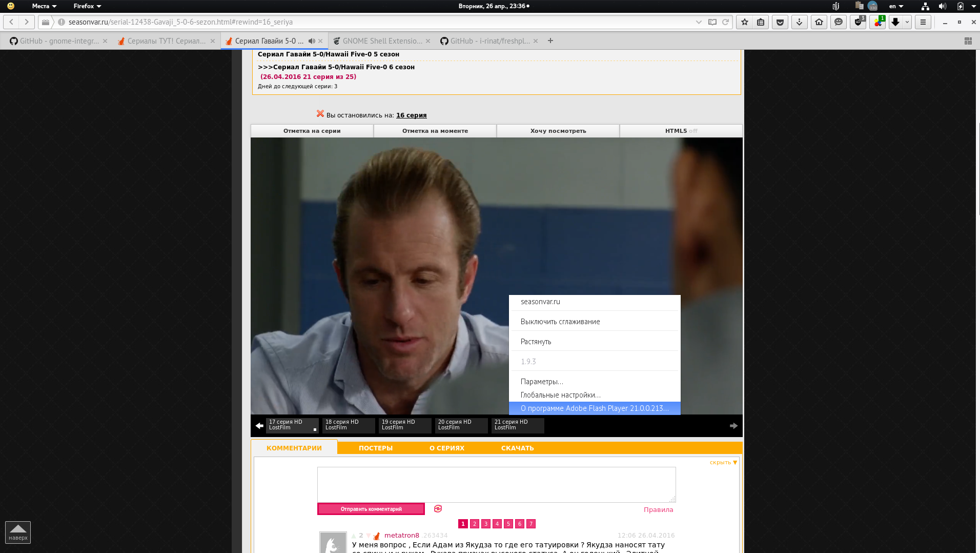Expand the address bar history dropdown
The width and height of the screenshot is (980, 553).
tap(699, 22)
